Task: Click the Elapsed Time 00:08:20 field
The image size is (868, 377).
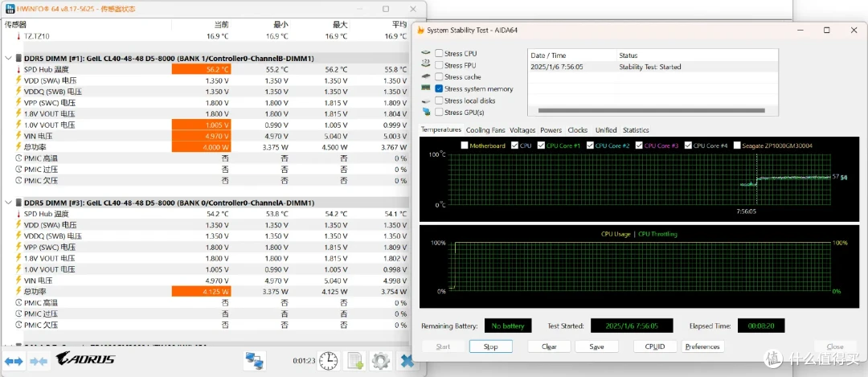Action: (762, 326)
